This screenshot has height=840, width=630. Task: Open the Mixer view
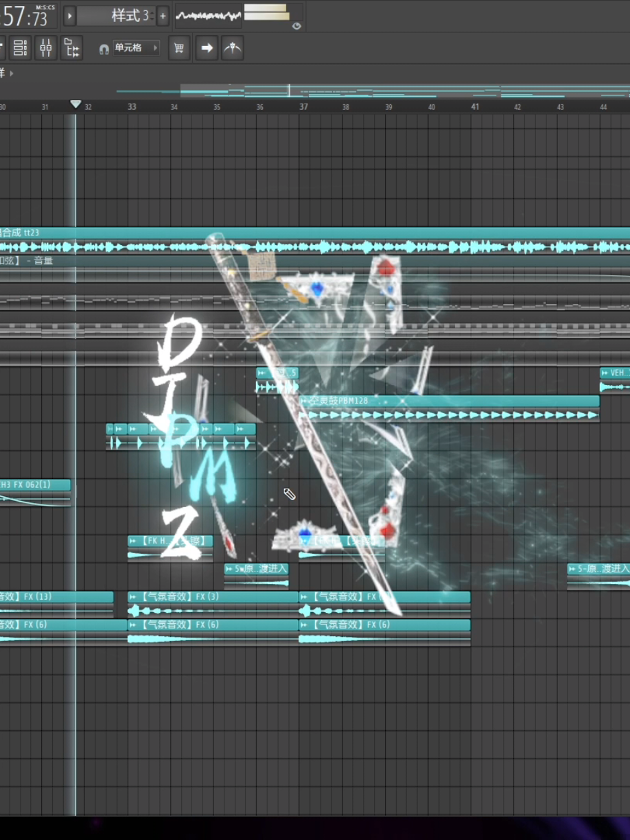46,48
